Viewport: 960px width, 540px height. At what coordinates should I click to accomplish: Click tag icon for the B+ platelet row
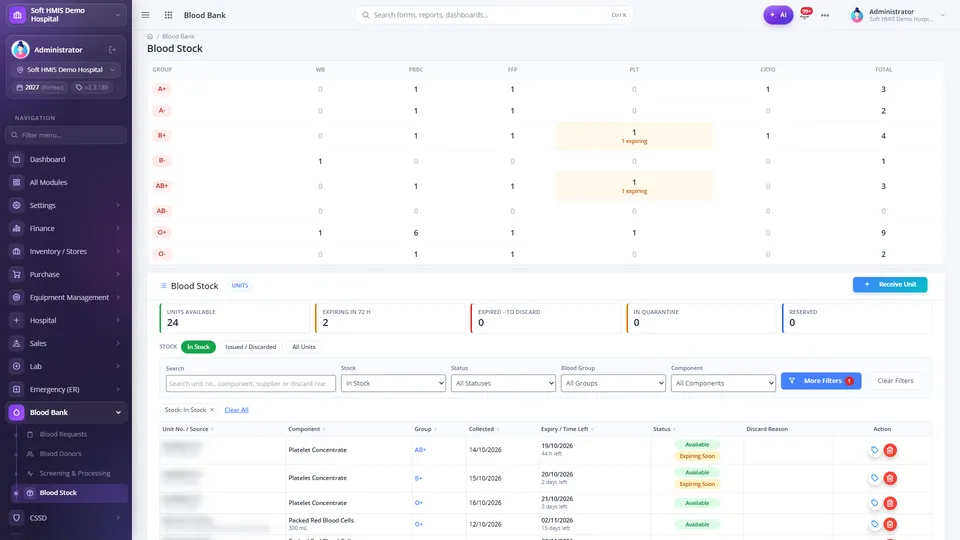[874, 478]
